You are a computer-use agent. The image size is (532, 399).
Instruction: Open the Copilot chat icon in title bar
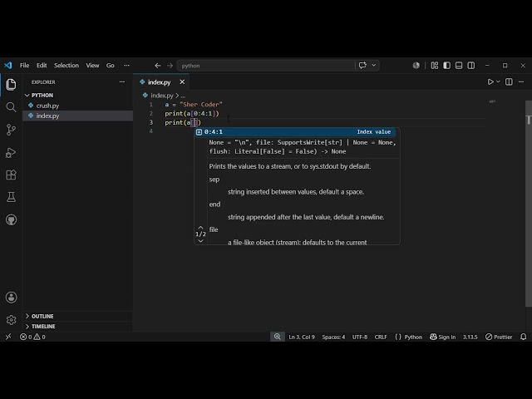(x=362, y=65)
